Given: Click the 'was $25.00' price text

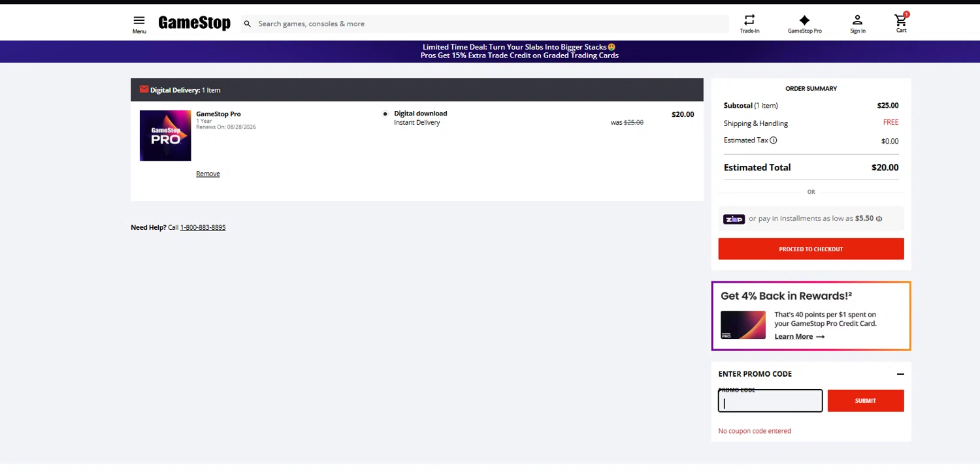Looking at the screenshot, I should 627,123.
